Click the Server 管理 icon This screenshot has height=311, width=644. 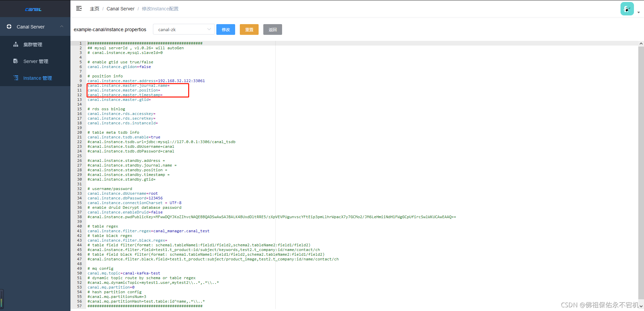click(x=16, y=61)
